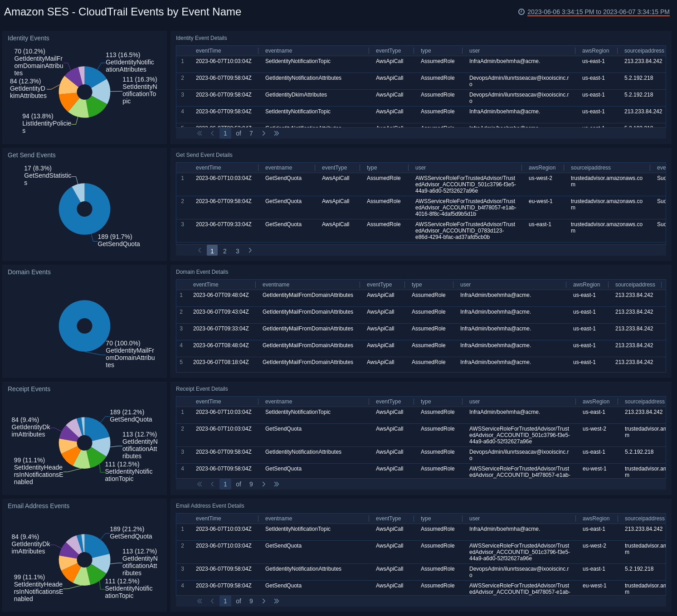This screenshot has width=677, height=616.
Task: Jump to first page of Receipt Event Details
Action: click(199, 484)
